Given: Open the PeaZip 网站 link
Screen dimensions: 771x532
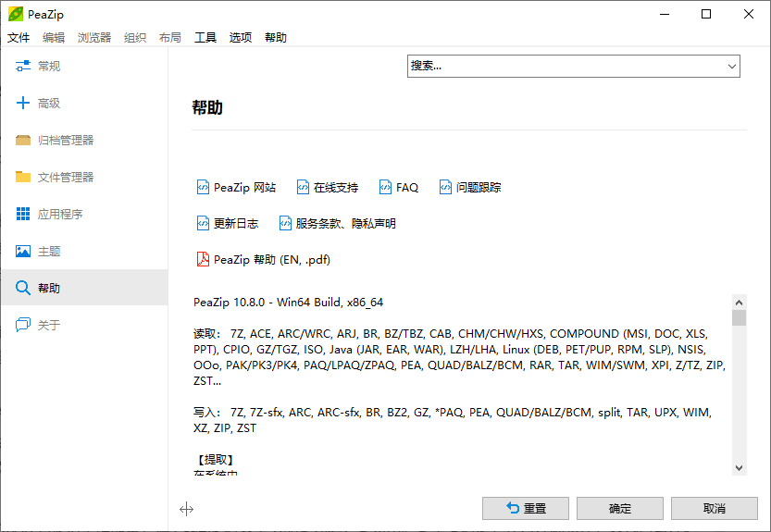Looking at the screenshot, I should coord(245,187).
